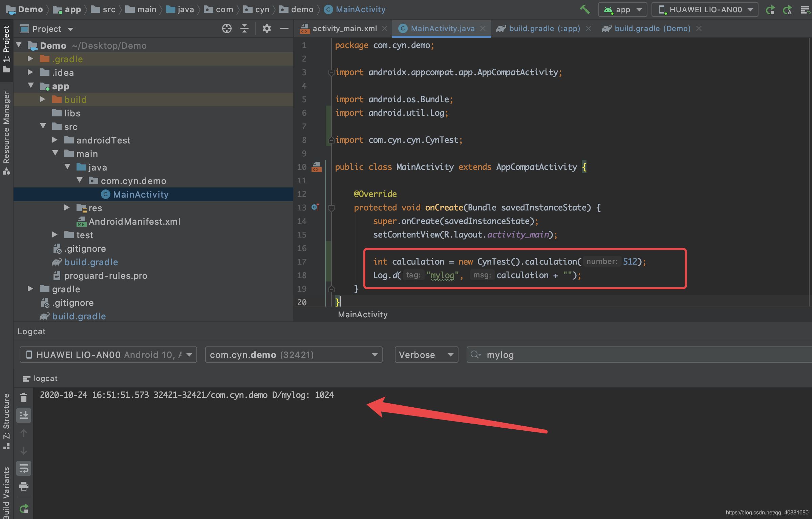Image resolution: width=812 pixels, height=519 pixels.
Task: Open the Verbose log level dropdown
Action: 426,355
